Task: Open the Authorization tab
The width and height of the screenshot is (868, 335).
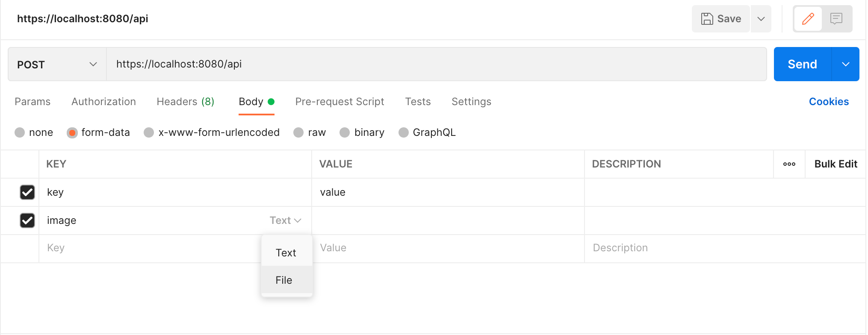Action: tap(103, 102)
